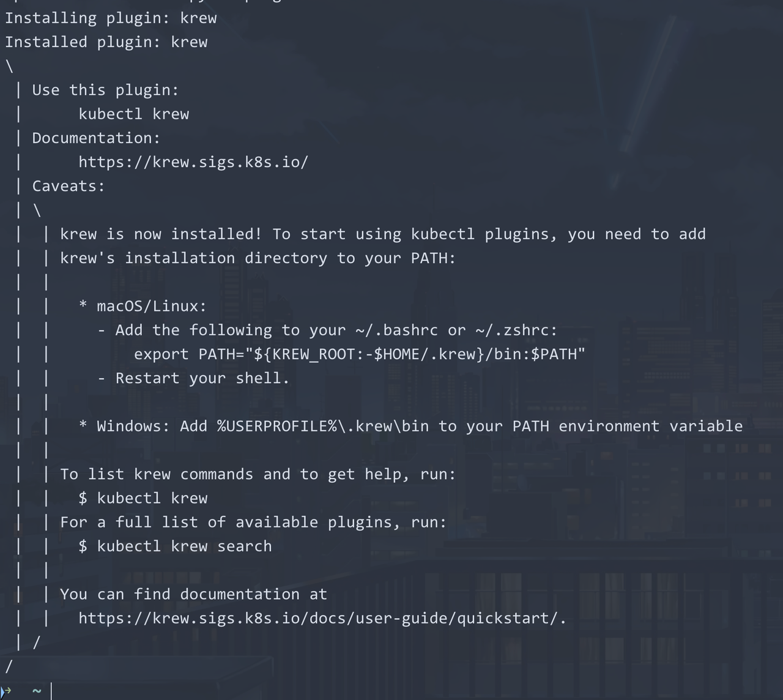The image size is (783, 700).
Task: Focus the terminal input cursor at the prompt
Action: coord(52,691)
